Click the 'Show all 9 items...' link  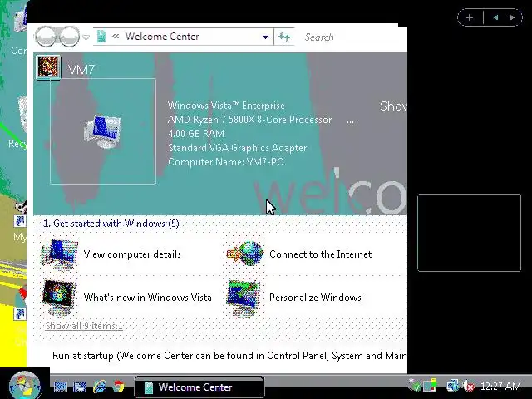84,326
